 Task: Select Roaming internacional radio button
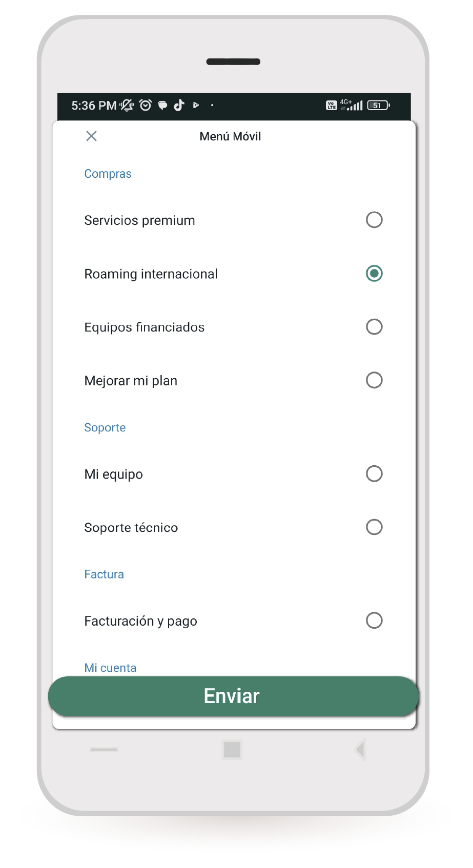click(x=374, y=274)
